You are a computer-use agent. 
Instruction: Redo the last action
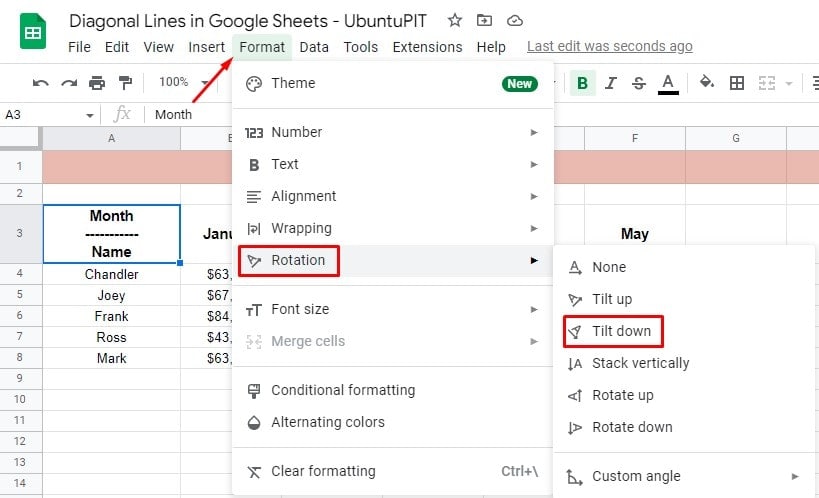(x=69, y=83)
